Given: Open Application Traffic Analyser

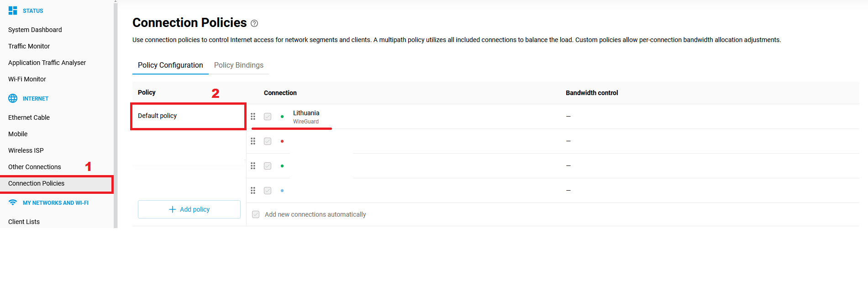Looking at the screenshot, I should click(47, 63).
